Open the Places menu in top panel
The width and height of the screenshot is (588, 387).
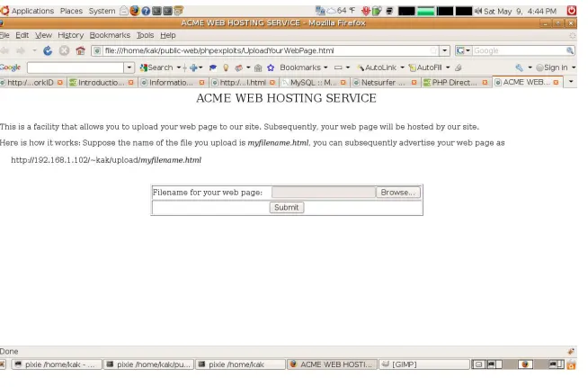tap(71, 11)
